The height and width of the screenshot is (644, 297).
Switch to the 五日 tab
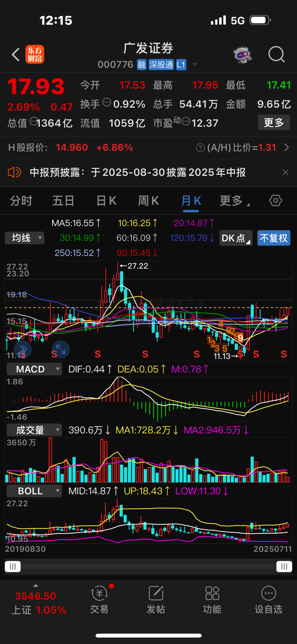coord(63,201)
